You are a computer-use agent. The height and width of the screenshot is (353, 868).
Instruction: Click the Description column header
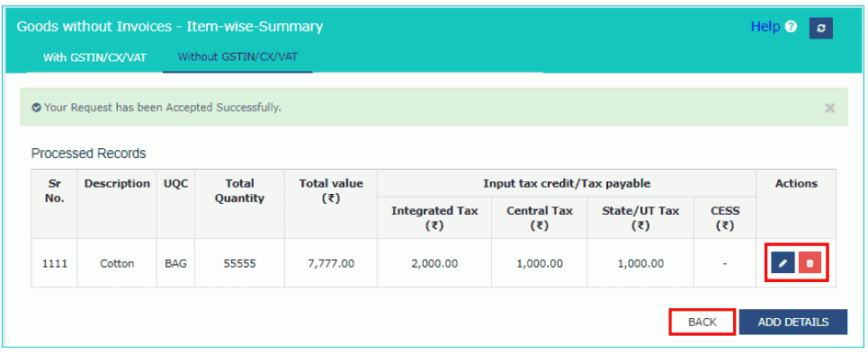pos(117,184)
